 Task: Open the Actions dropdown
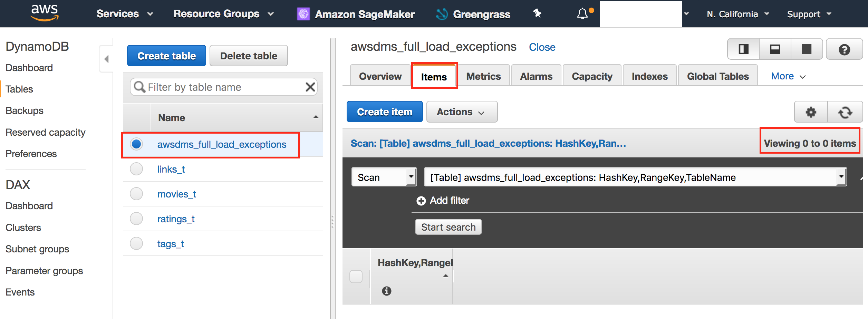462,112
